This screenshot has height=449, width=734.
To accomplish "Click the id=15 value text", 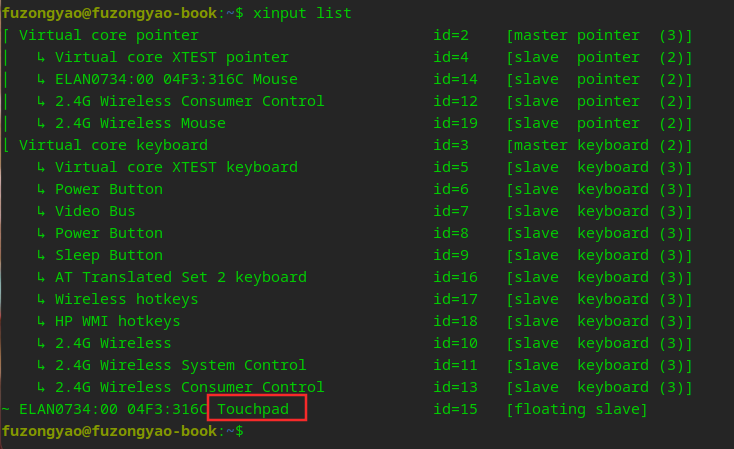I will pyautogui.click(x=455, y=409).
